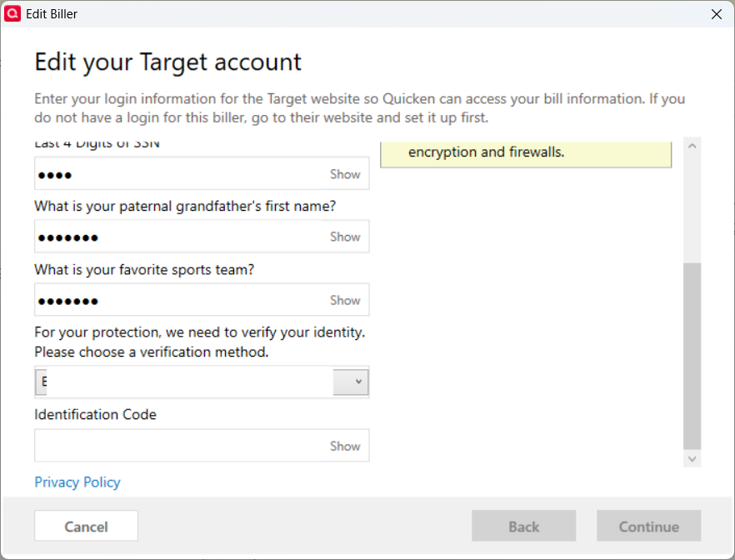735x560 pixels.
Task: Click the Quicken logo icon in title bar
Action: click(x=12, y=13)
